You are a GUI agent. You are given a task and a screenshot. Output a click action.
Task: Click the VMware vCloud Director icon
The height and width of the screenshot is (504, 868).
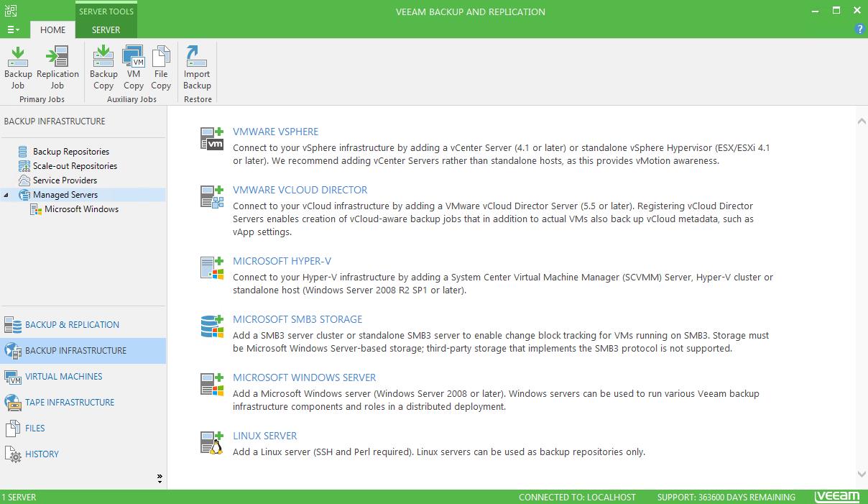(x=212, y=197)
